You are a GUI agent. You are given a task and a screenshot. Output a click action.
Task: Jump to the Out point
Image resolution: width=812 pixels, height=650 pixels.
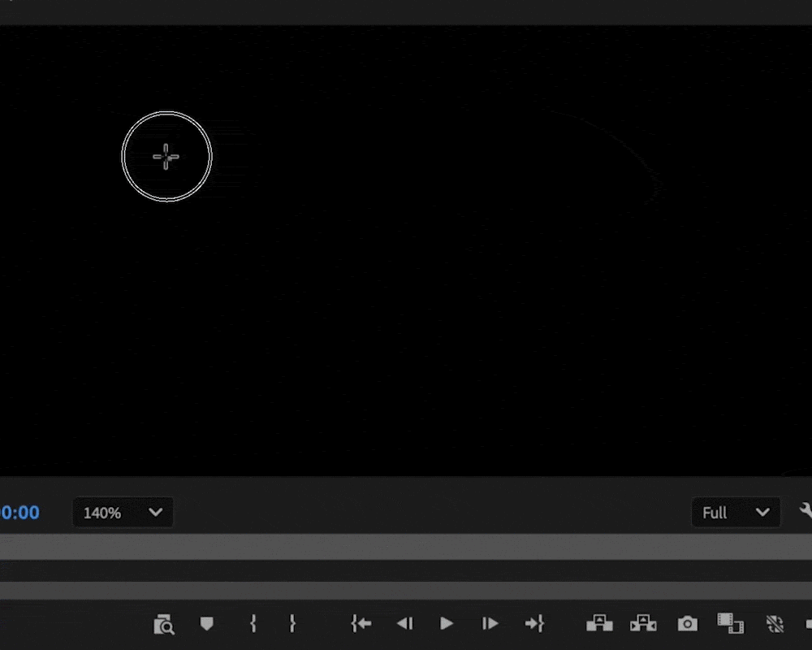(x=534, y=623)
